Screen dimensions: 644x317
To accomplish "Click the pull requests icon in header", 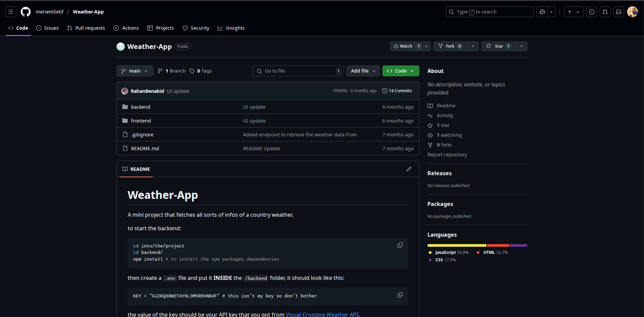I will (605, 12).
